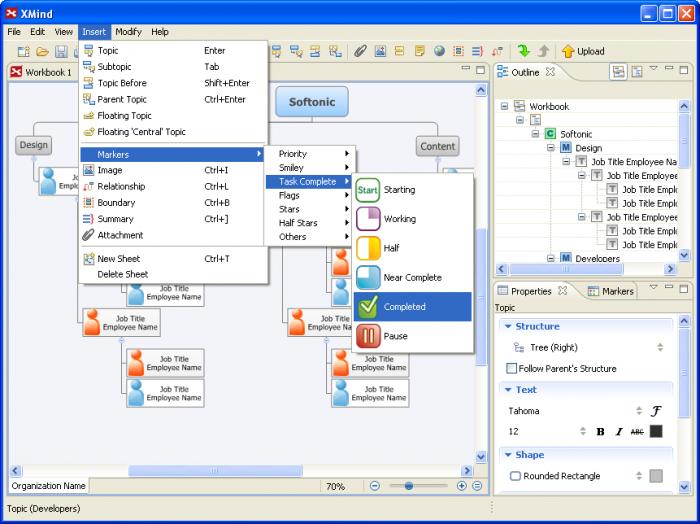The width and height of the screenshot is (700, 524).
Task: Click the green drill down arrow
Action: 524,51
